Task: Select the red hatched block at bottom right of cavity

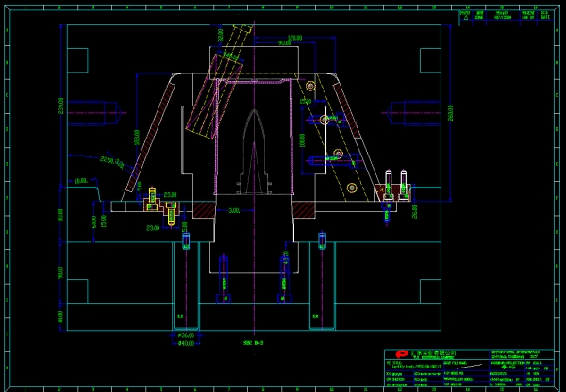Action: pyautogui.click(x=303, y=209)
